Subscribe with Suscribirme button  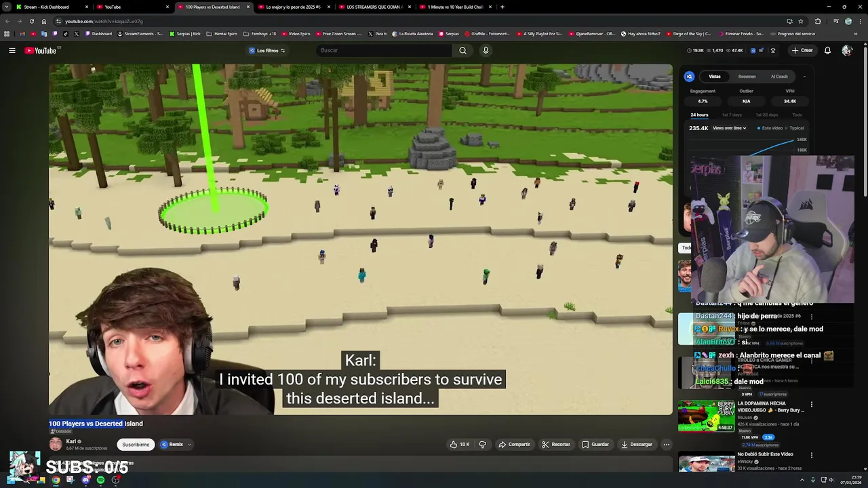136,445
